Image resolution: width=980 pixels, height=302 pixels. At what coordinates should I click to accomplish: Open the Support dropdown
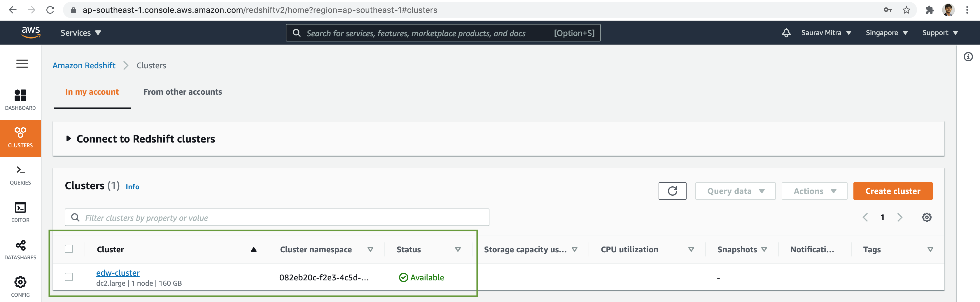click(x=940, y=33)
